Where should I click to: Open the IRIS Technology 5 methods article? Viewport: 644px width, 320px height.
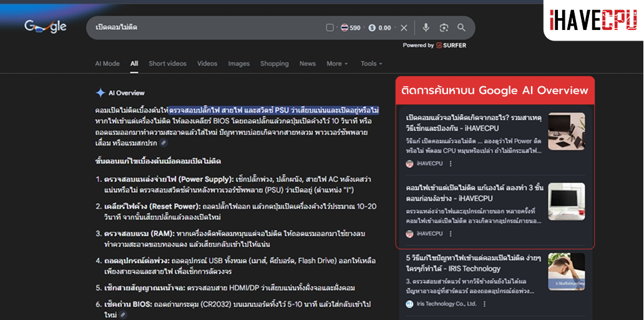pyautogui.click(x=474, y=263)
